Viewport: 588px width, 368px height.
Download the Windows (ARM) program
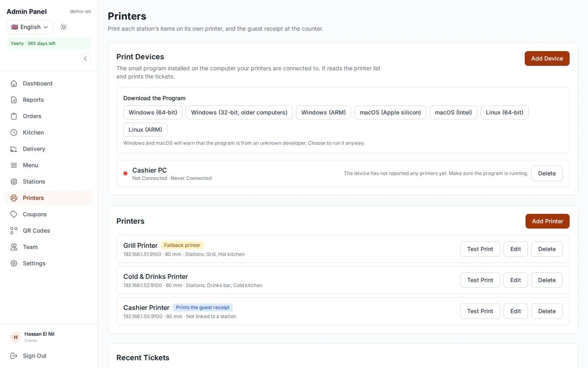tap(323, 112)
